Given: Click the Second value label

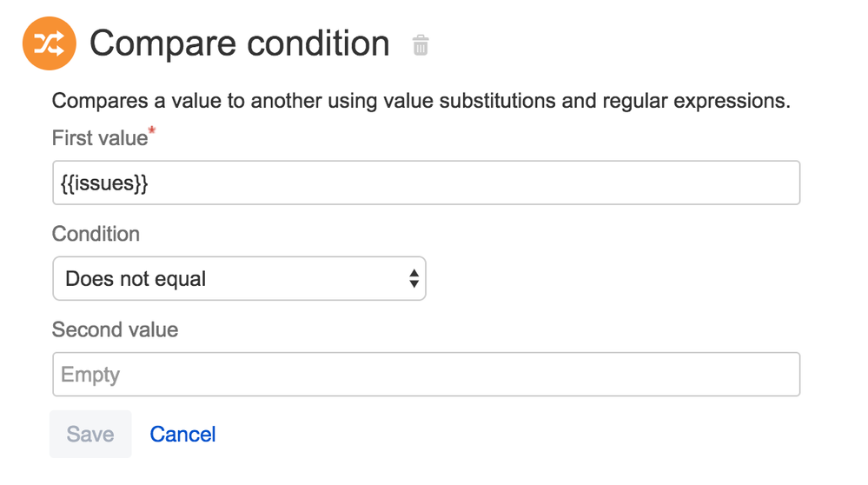Looking at the screenshot, I should [116, 329].
